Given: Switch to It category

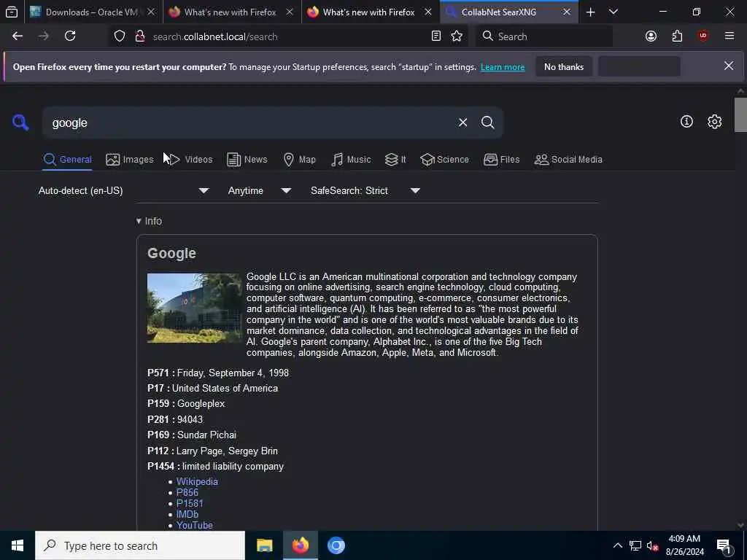Looking at the screenshot, I should pos(395,160).
